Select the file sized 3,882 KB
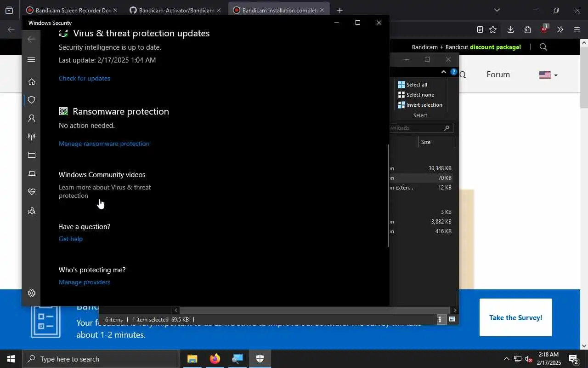 (x=420, y=222)
